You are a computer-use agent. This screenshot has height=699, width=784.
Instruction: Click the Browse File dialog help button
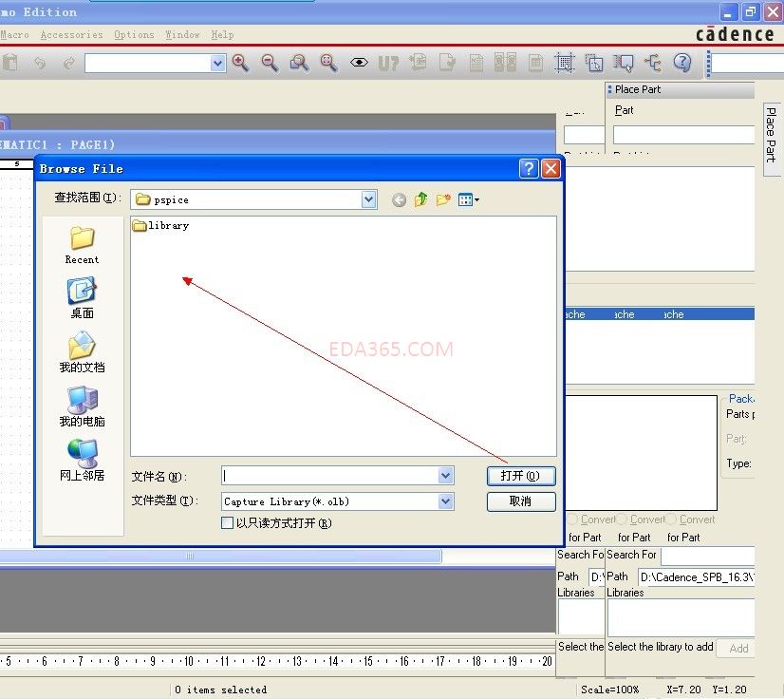[x=529, y=169]
